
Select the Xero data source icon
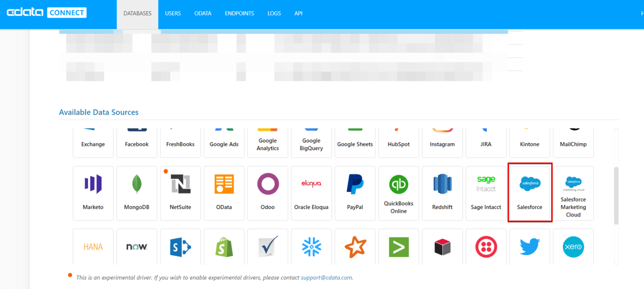point(573,247)
